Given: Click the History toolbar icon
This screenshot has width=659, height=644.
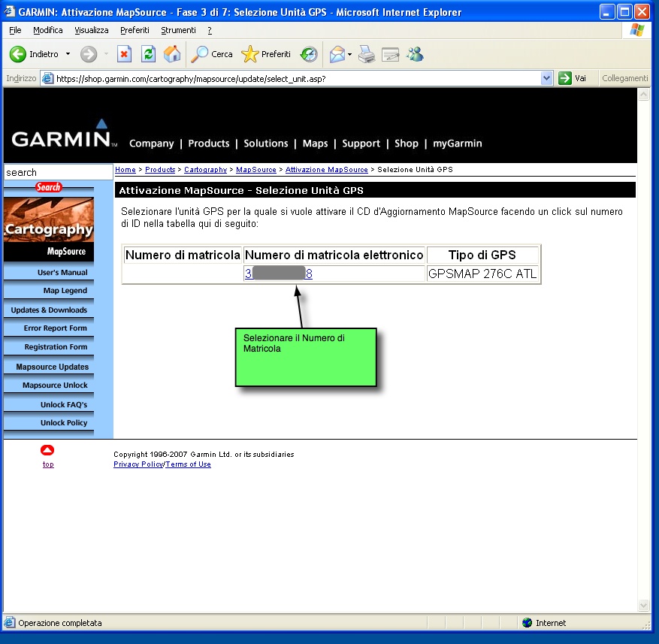Looking at the screenshot, I should click(x=309, y=54).
